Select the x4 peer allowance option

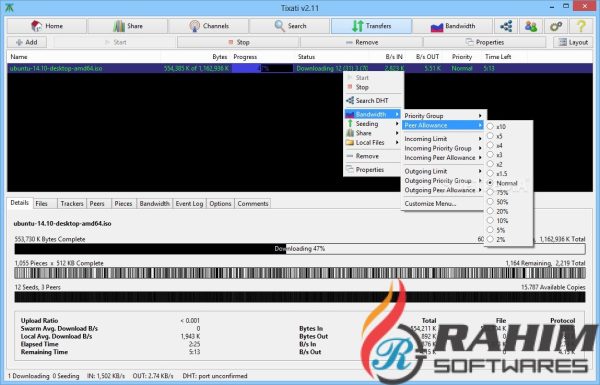pyautogui.click(x=508, y=145)
